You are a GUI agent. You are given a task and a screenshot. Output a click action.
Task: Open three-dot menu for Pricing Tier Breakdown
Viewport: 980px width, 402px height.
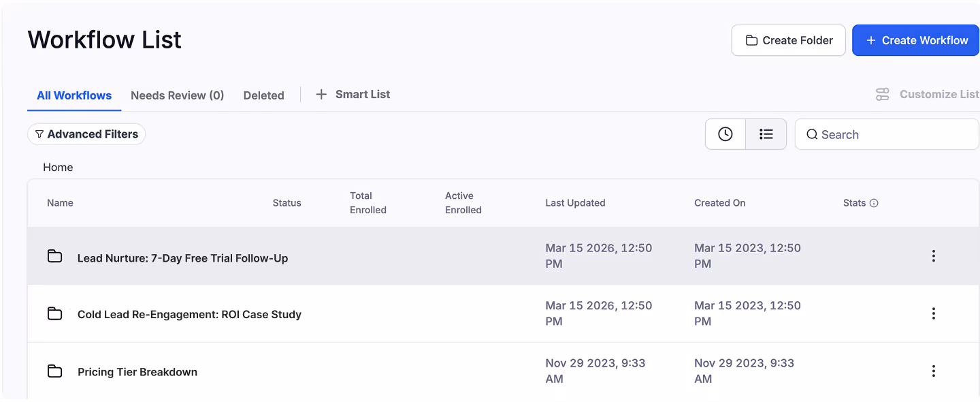point(933,371)
